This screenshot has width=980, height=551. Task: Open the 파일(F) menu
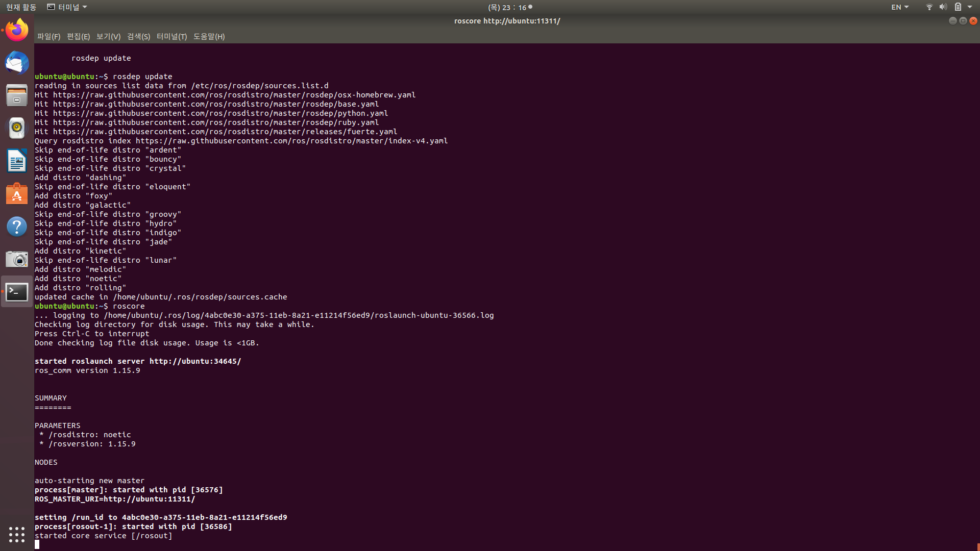tap(48, 36)
